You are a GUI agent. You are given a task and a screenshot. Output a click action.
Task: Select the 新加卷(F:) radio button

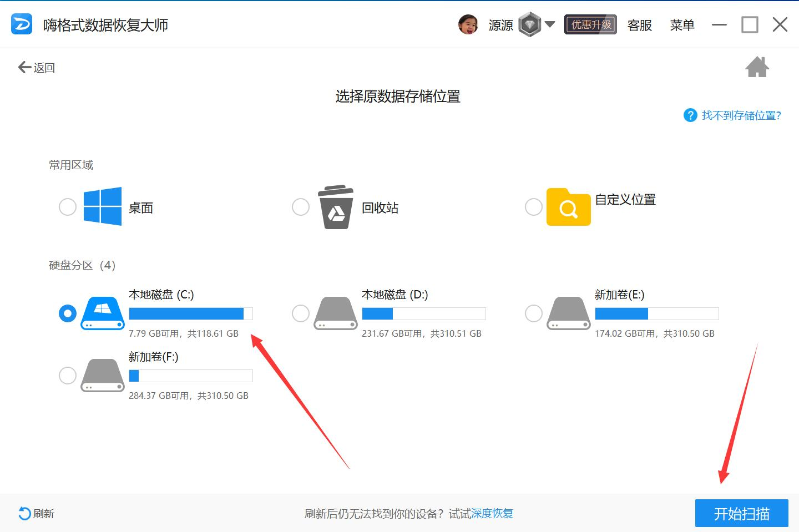[x=68, y=376]
